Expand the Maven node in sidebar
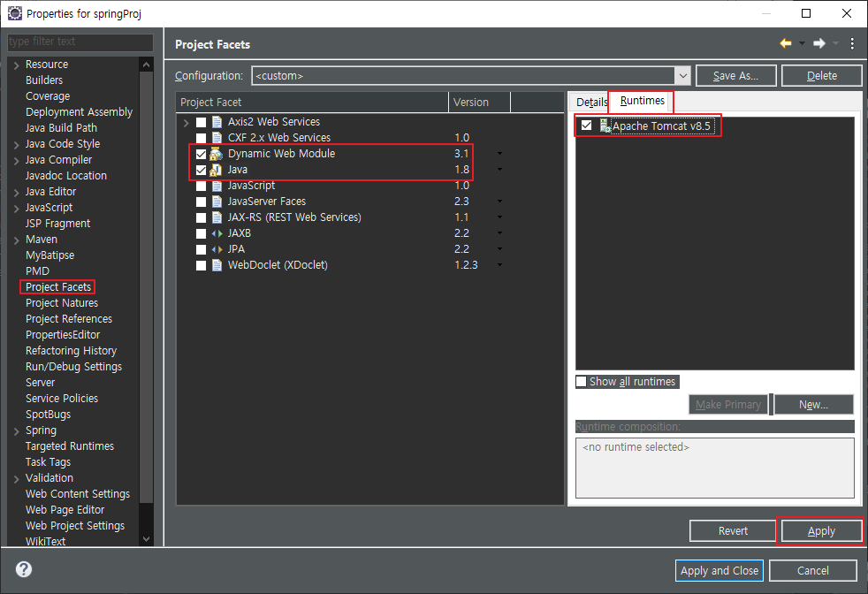The height and width of the screenshot is (594, 868). pyautogui.click(x=17, y=240)
